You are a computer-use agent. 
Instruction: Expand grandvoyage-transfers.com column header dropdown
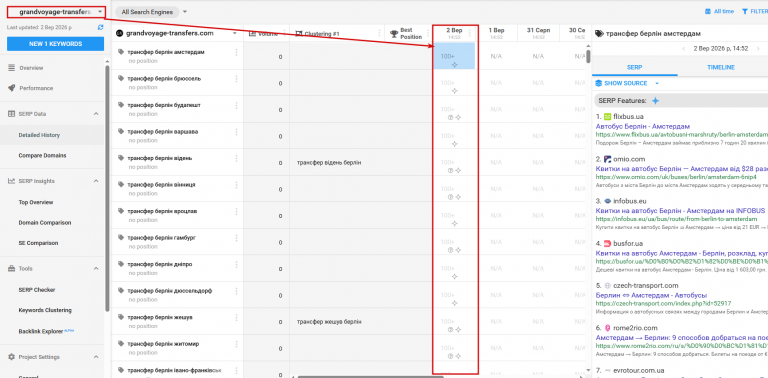coord(235,33)
